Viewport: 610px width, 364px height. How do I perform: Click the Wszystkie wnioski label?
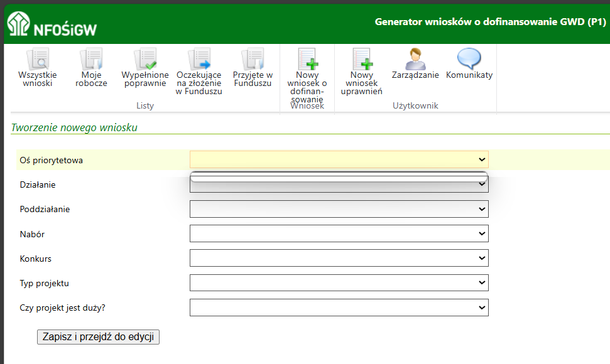tap(37, 79)
